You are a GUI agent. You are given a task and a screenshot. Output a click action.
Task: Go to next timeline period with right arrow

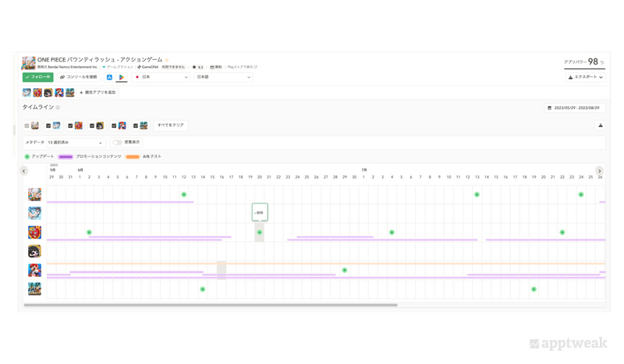[x=599, y=171]
